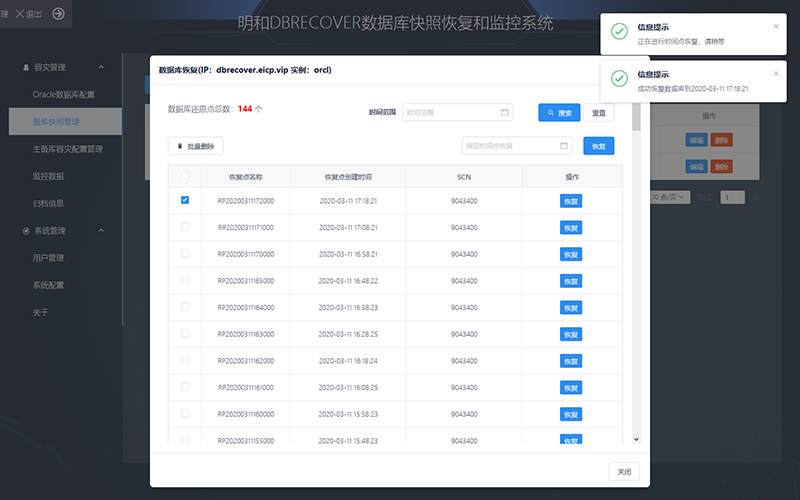This screenshot has width=800, height=500.
Task: Open 系统配置 menu item
Action: (x=48, y=285)
